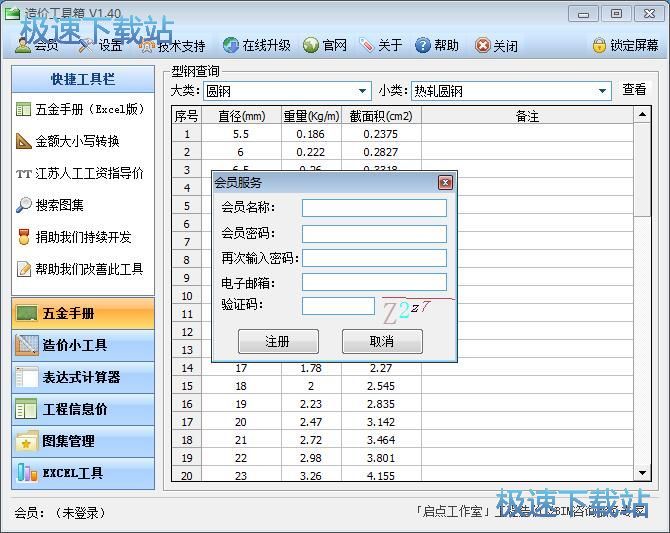Click the 关于 about icon
This screenshot has width=670, height=533.
pos(367,45)
